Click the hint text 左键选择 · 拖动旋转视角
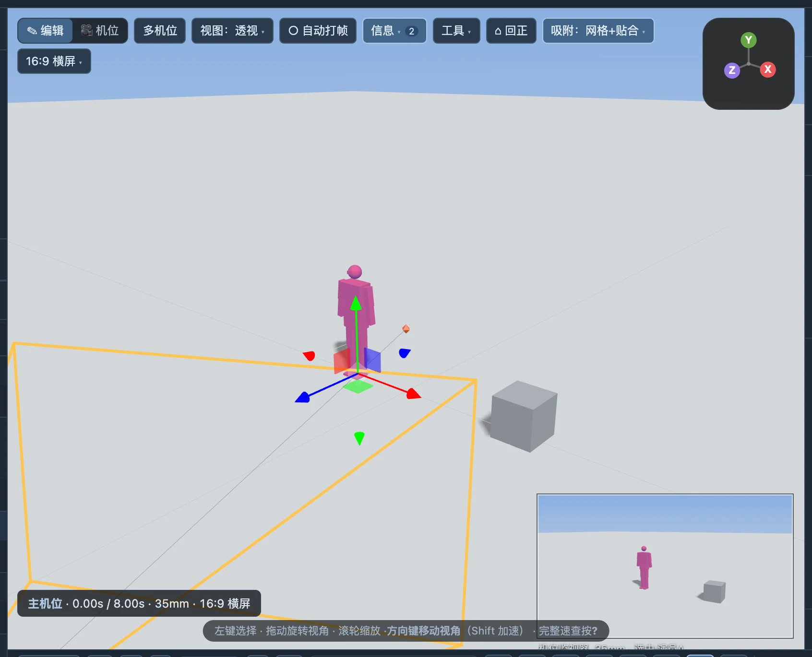Image resolution: width=812 pixels, height=657 pixels. [272, 631]
